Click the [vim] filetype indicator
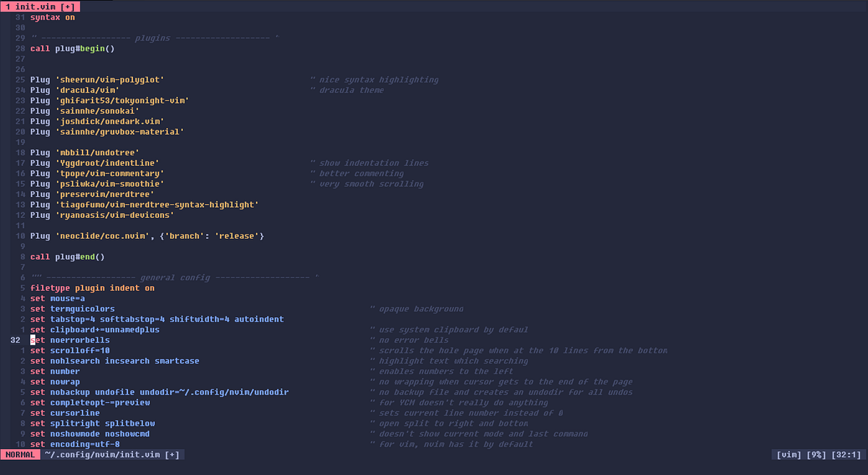Image resolution: width=868 pixels, height=475 pixels. click(789, 454)
